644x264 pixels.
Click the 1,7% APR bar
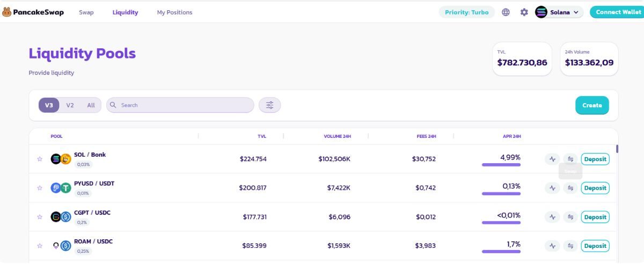[x=501, y=252]
